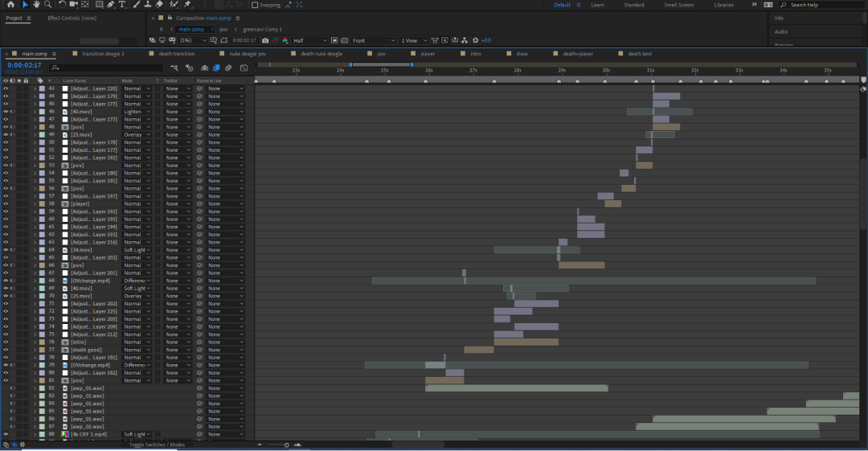Screen dimensions: 868x451
Task: Open Parent & Link dropdown of layer 43
Action: (x=225, y=88)
